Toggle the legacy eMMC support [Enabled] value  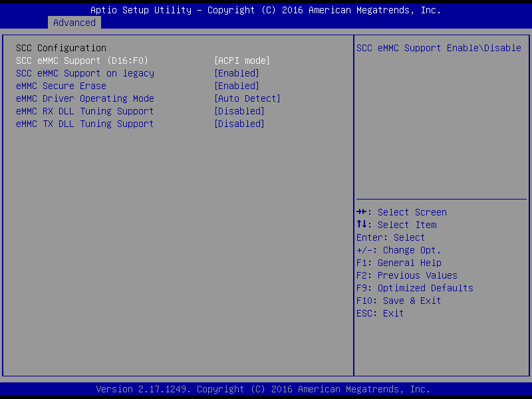(237, 73)
